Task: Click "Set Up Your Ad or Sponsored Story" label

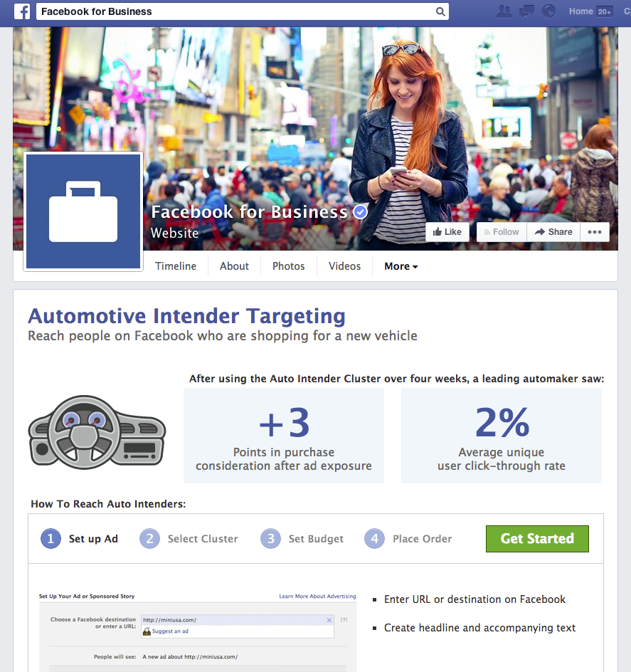Action: (x=87, y=596)
